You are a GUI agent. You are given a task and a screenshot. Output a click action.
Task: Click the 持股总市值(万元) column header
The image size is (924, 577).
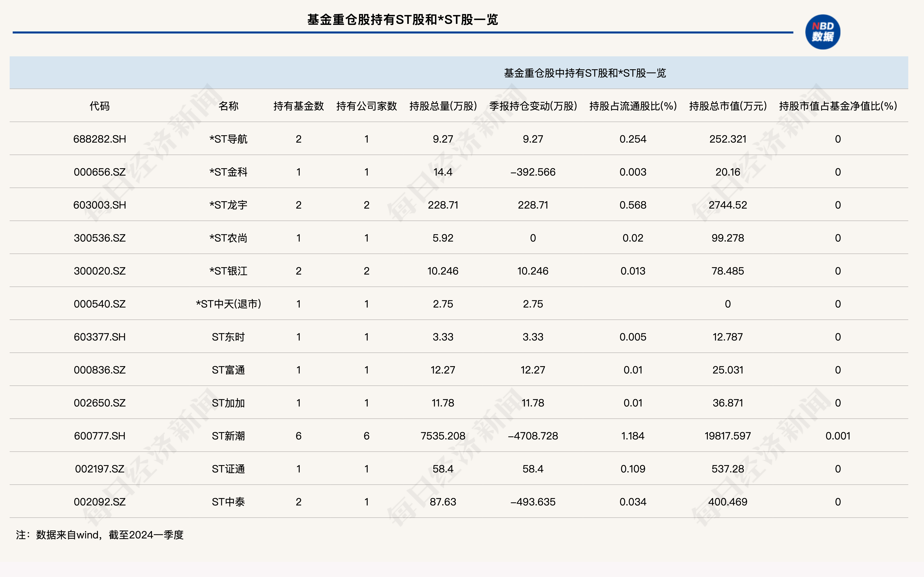728,106
